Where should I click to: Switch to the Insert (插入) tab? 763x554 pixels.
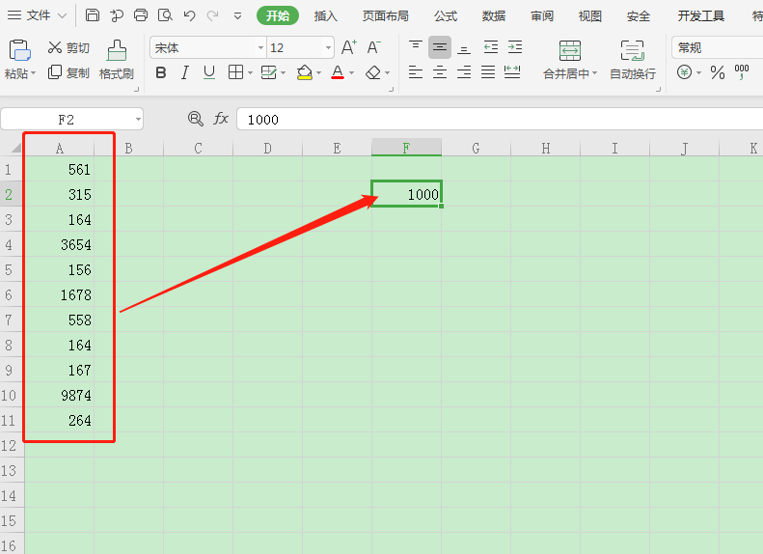pos(326,16)
